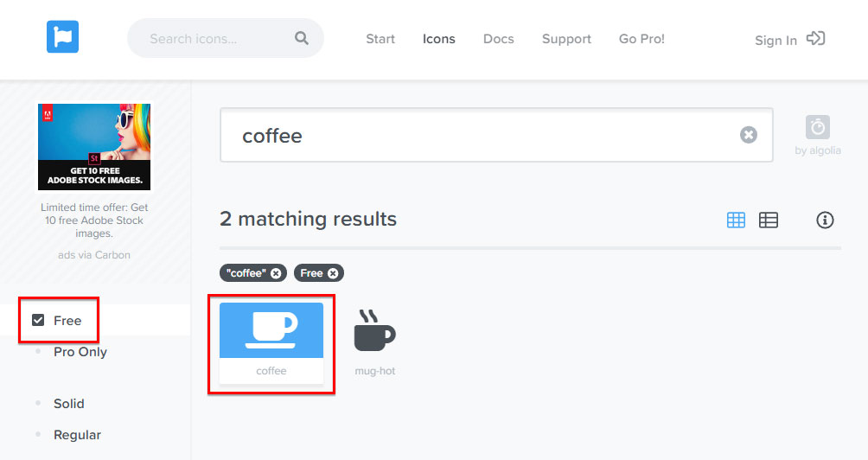Open the Start navigation item
Viewport: 868px width, 460px height.
[x=380, y=39]
